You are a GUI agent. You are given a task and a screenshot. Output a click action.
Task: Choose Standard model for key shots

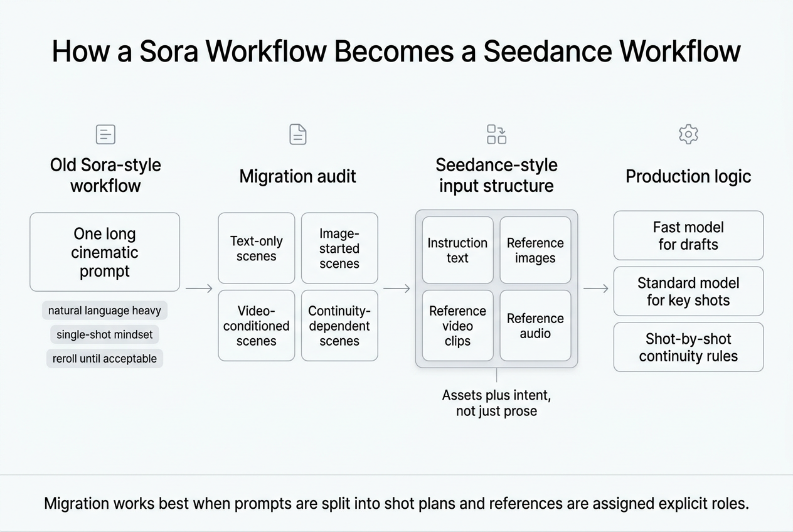(x=688, y=291)
